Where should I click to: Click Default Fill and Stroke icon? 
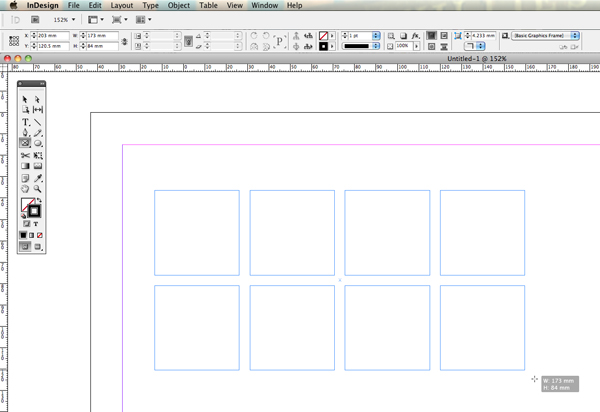[23, 216]
